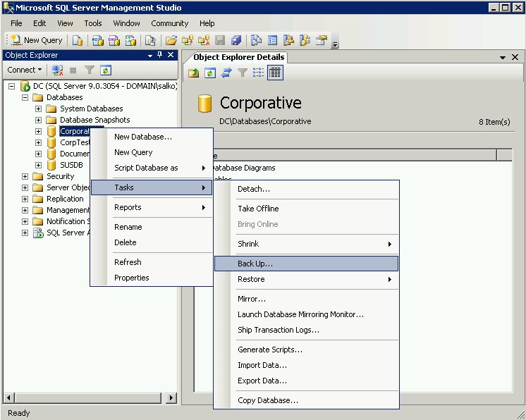Expand the SUSDB database node
Screen dimensions: 526x420
(38, 165)
